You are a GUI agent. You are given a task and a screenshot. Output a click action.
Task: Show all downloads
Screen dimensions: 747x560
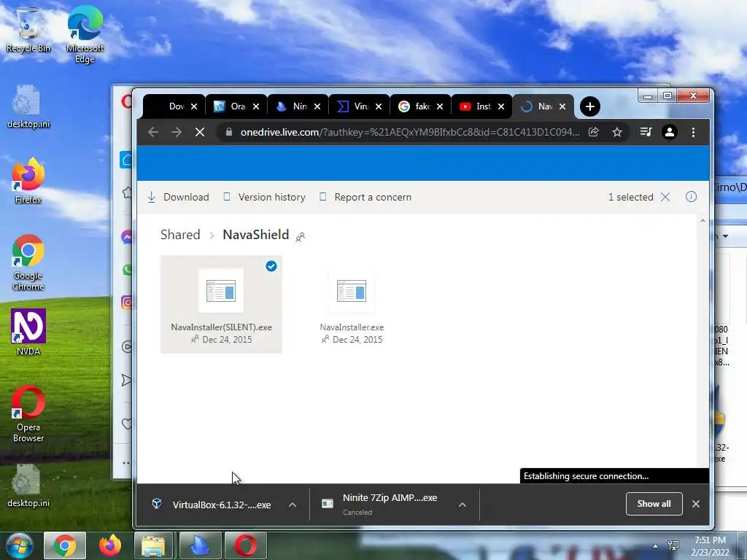654,504
